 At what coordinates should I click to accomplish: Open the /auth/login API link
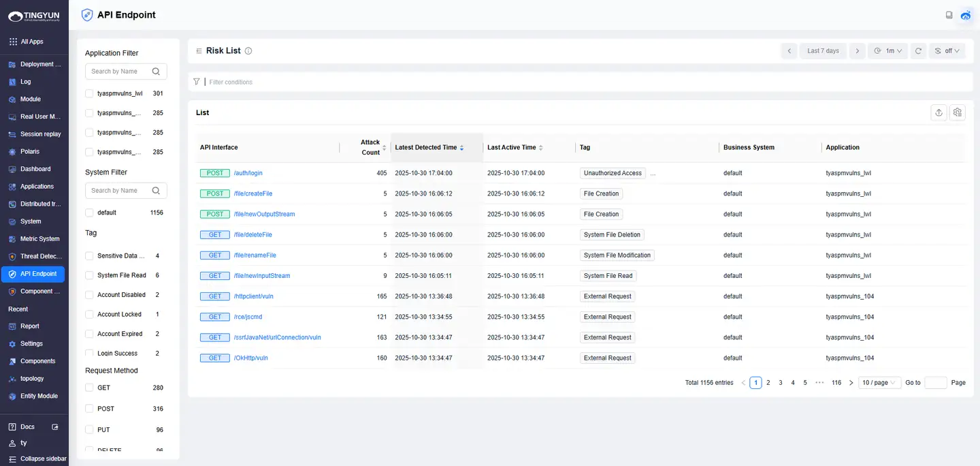point(248,173)
